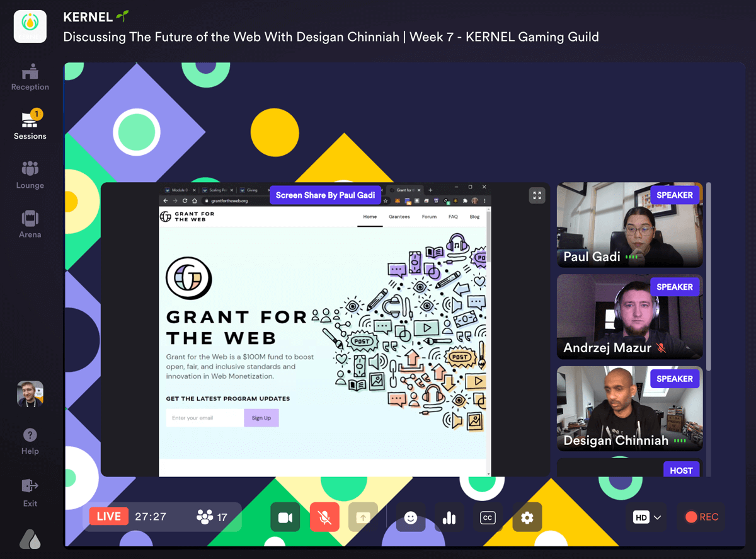756x559 pixels.
Task: Switch to the Grantees tab on grantfortheweb.org
Action: click(400, 216)
